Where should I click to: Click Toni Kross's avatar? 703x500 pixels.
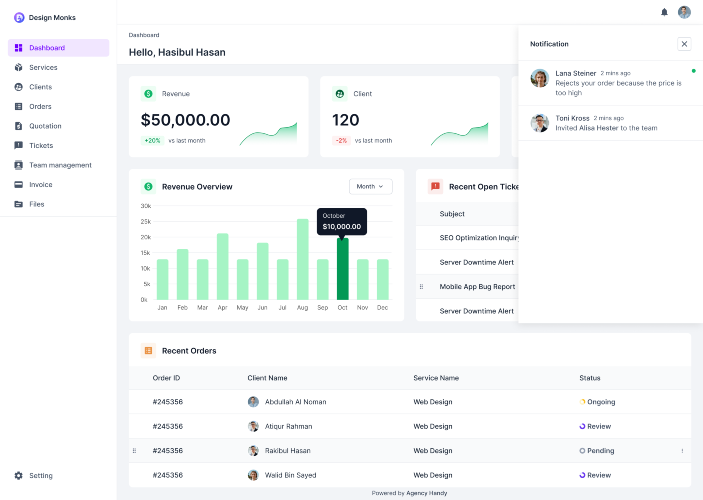click(x=539, y=123)
